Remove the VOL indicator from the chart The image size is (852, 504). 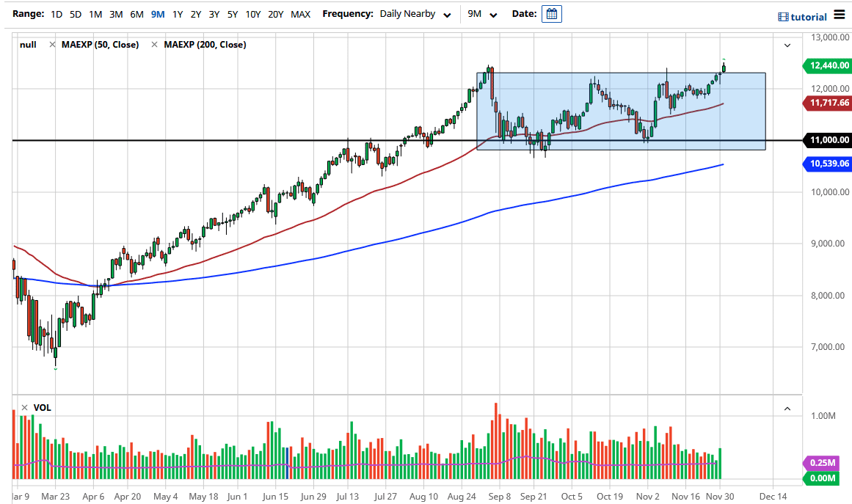[x=23, y=407]
